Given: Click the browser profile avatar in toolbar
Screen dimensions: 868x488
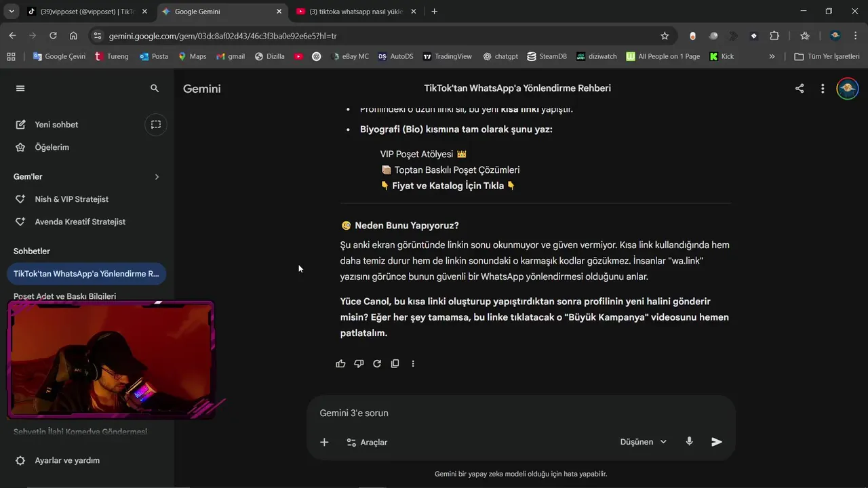Looking at the screenshot, I should click(x=835, y=36).
